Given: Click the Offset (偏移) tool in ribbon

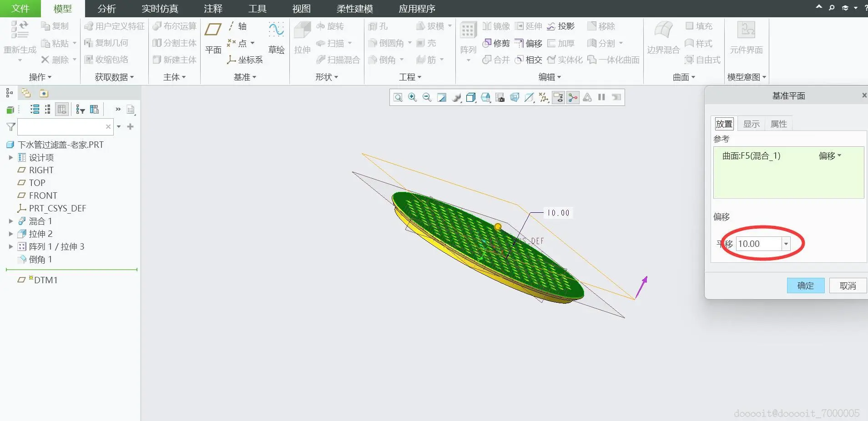Looking at the screenshot, I should tap(529, 43).
